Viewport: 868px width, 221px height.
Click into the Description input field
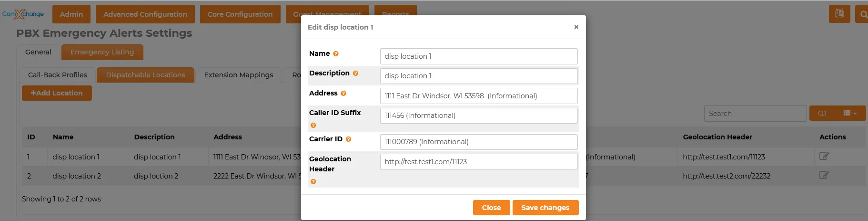pyautogui.click(x=479, y=76)
